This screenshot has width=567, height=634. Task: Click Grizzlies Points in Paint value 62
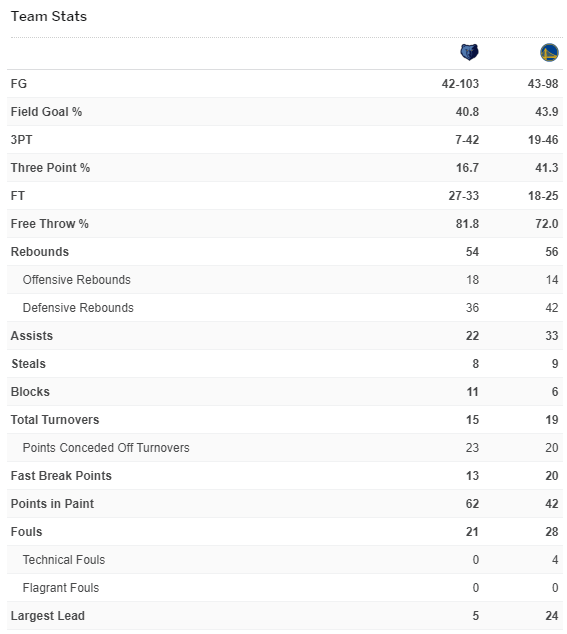pos(472,504)
